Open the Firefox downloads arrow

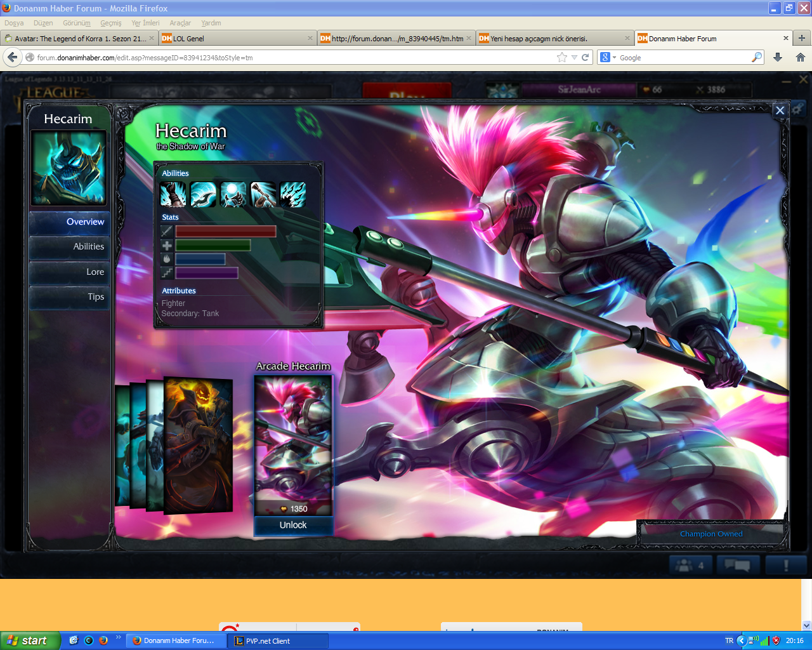[778, 57]
